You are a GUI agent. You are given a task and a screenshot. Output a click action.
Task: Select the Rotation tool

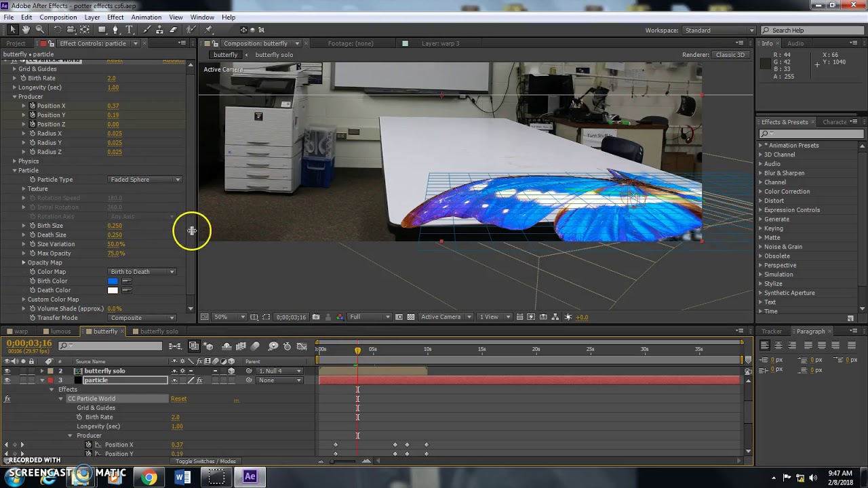[58, 30]
